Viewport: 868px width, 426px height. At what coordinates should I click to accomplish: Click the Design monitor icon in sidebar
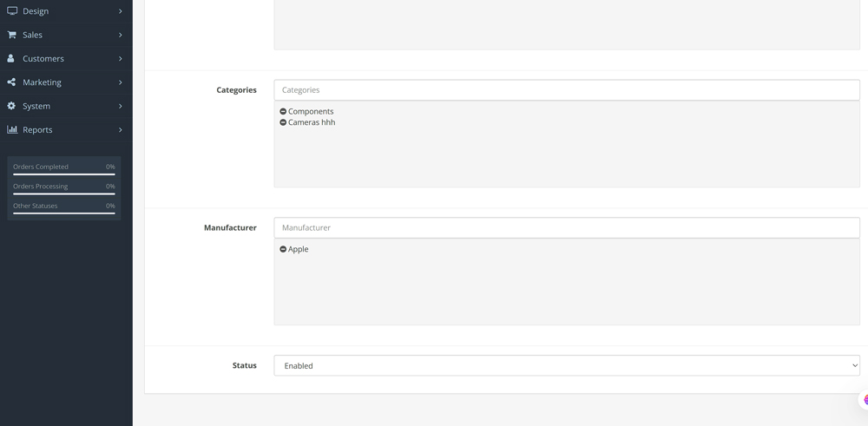point(12,11)
